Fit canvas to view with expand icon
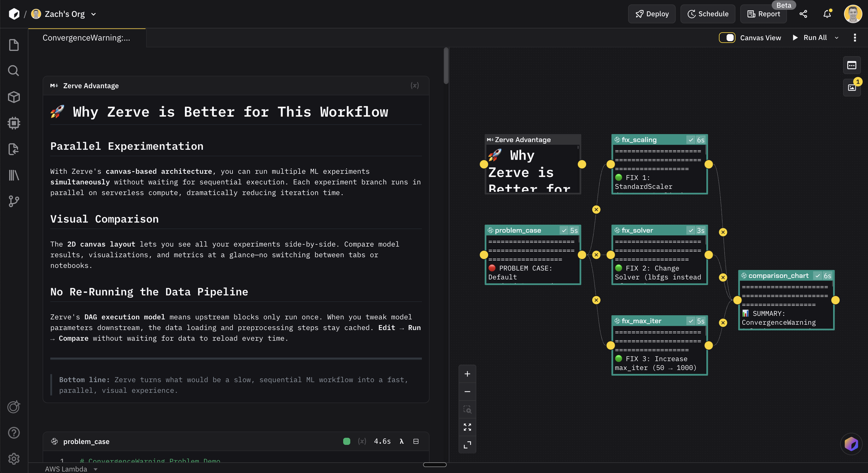The height and width of the screenshot is (473, 868). pyautogui.click(x=467, y=427)
